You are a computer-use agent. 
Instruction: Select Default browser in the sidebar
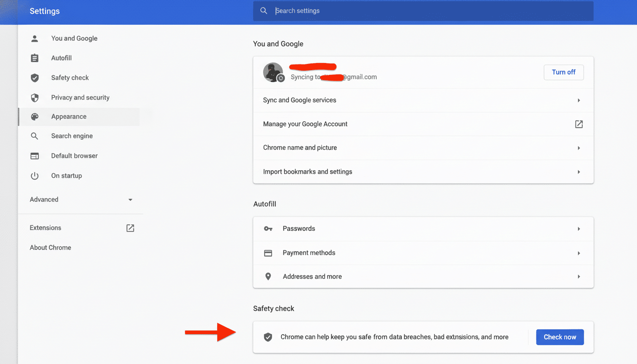(74, 155)
